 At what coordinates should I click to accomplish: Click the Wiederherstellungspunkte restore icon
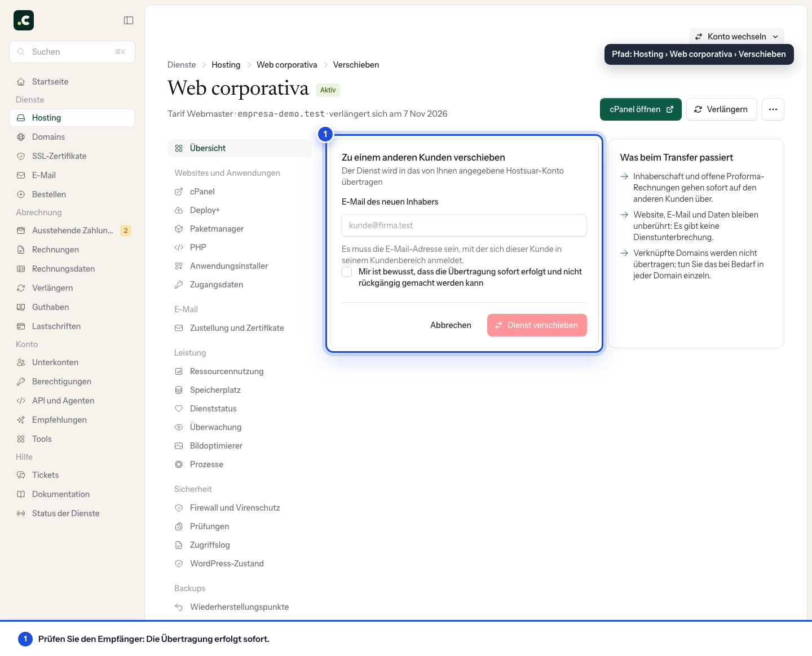(x=179, y=607)
